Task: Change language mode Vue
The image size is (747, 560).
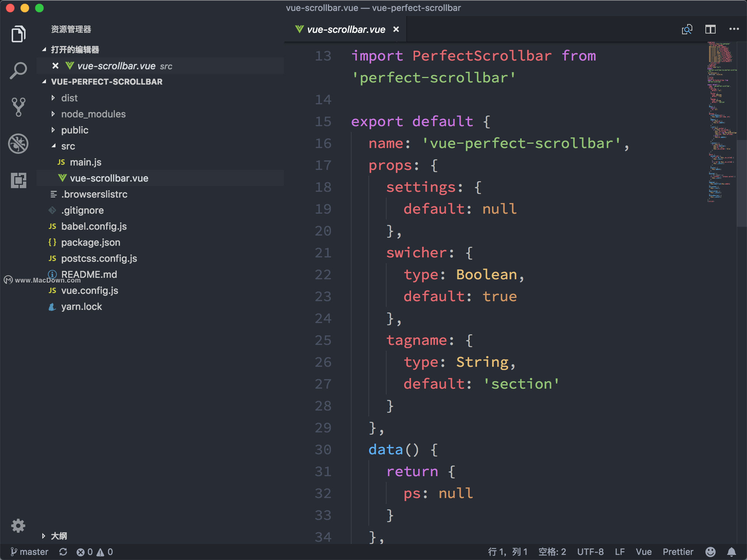Action: (x=644, y=552)
